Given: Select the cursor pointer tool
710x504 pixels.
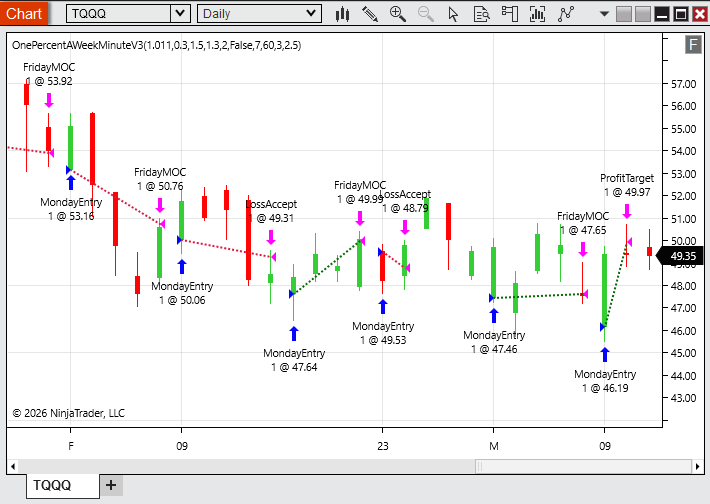Looking at the screenshot, I should pos(453,14).
